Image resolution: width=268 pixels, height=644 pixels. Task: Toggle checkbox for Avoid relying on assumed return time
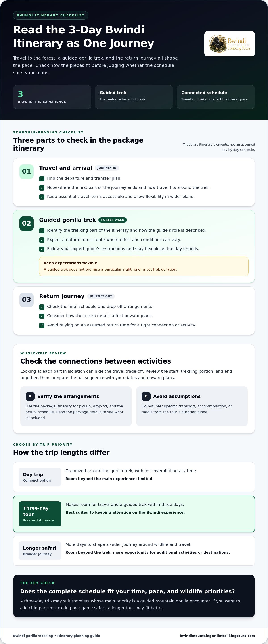42,326
